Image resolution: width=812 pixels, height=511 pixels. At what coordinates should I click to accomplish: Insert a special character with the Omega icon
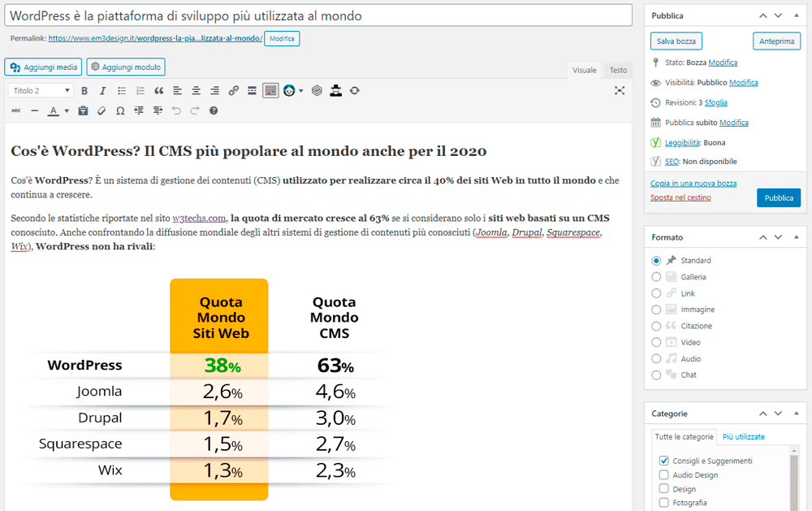120,110
